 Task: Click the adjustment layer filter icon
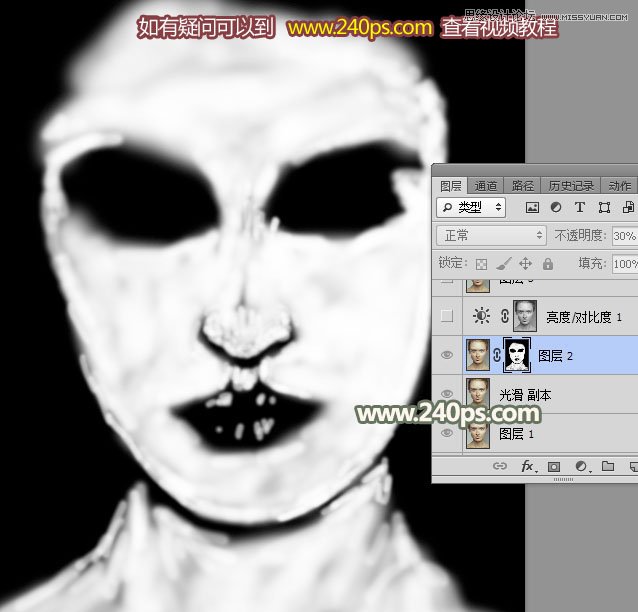(x=556, y=208)
